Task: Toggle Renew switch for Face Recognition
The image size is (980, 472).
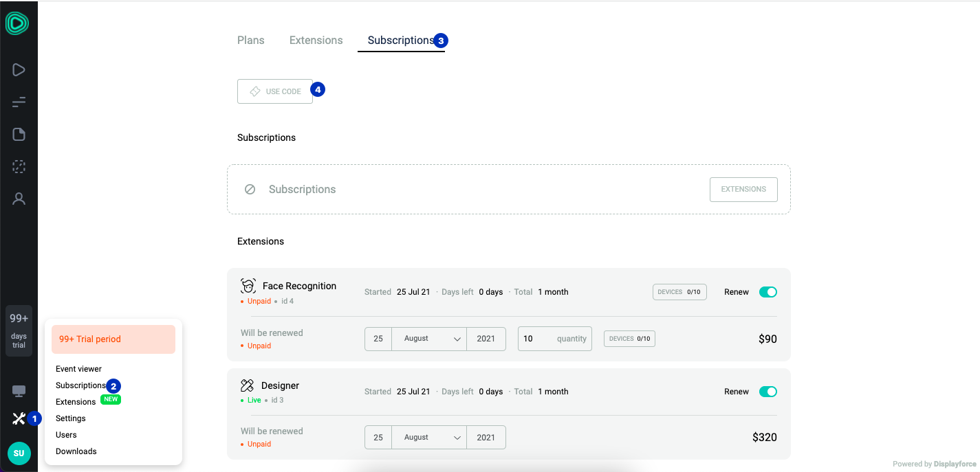Action: [768, 292]
